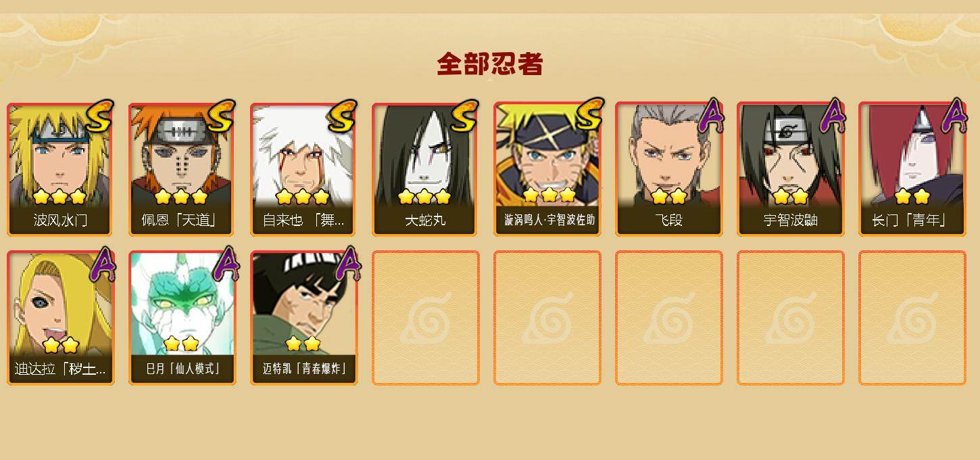Select the 大蛇丸 ninja portrait

425,169
